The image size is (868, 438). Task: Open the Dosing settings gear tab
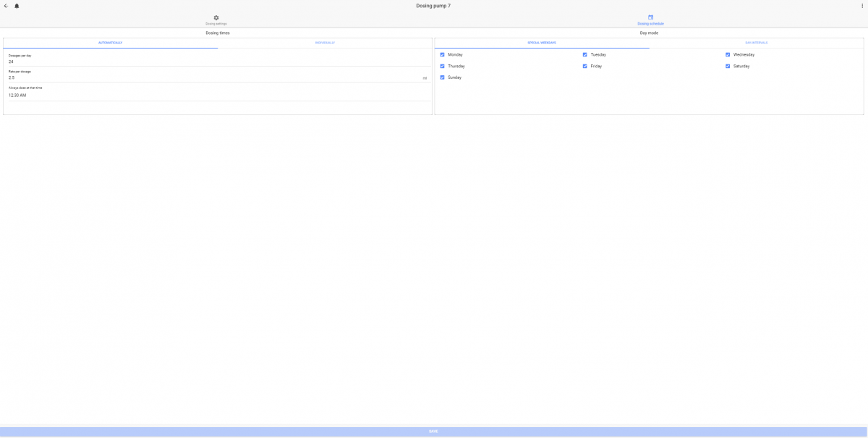click(x=216, y=20)
